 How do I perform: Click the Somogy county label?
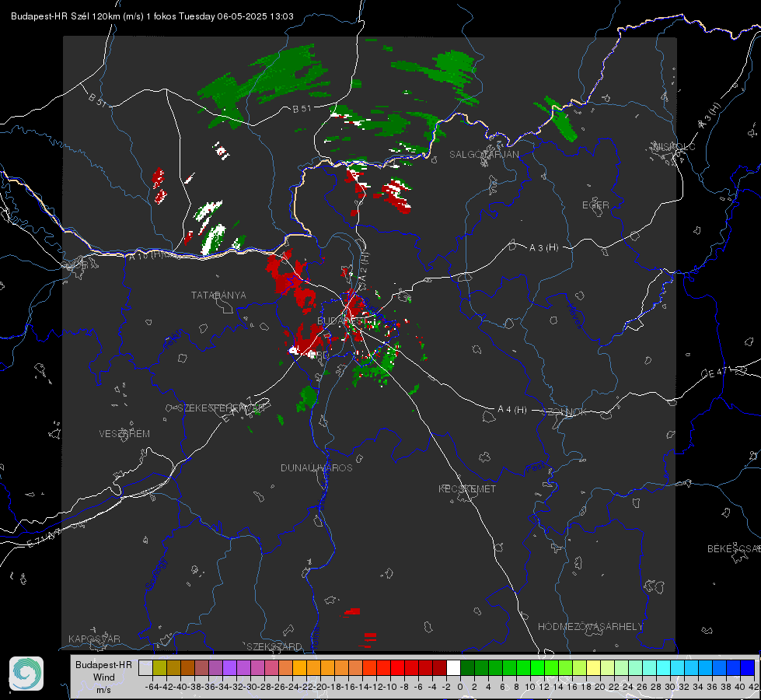tap(155, 574)
